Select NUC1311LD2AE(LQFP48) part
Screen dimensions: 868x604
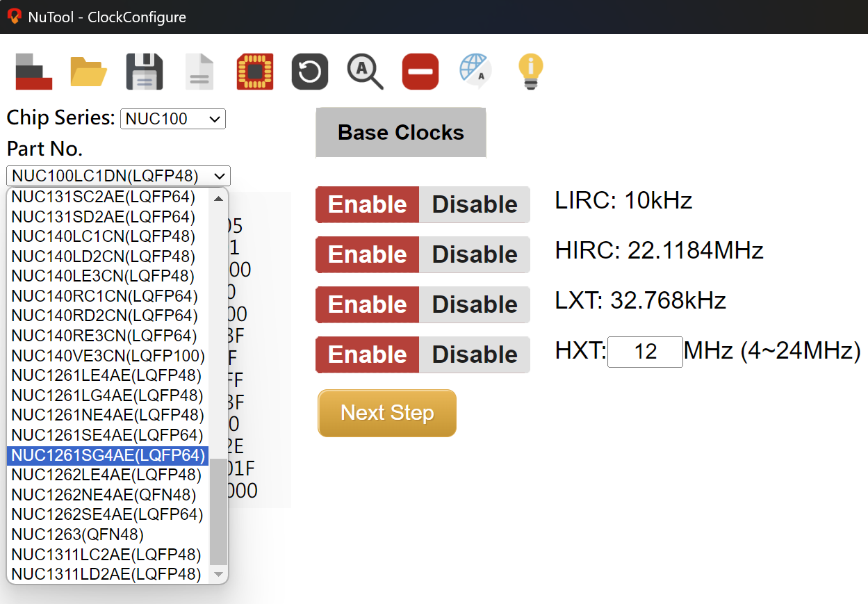pos(108,575)
